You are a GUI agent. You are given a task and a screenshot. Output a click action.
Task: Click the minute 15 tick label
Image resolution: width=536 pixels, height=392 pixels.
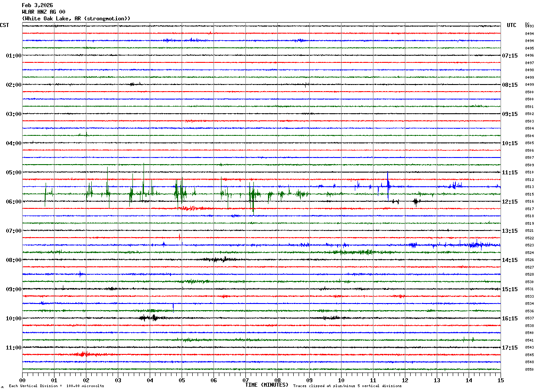tap(500, 380)
